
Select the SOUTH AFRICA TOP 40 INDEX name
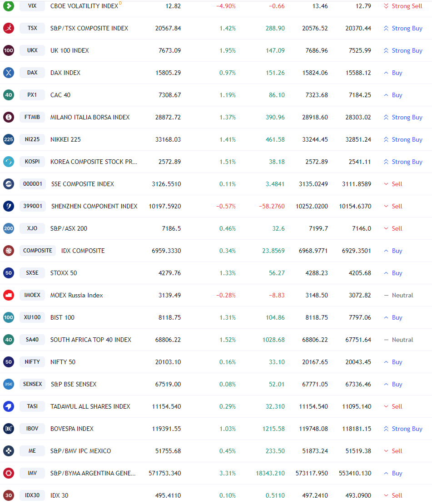click(91, 340)
